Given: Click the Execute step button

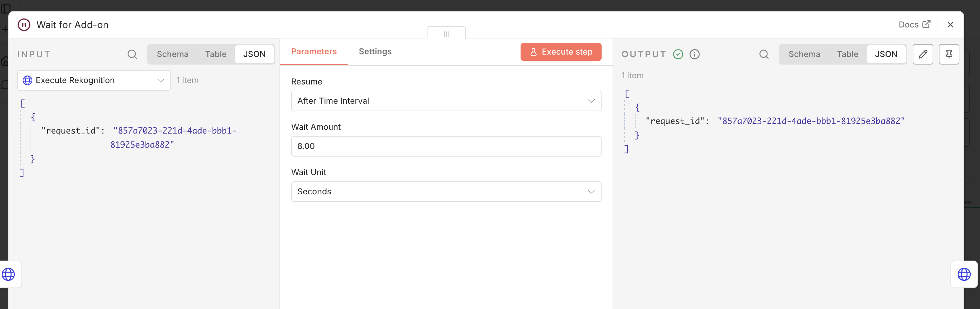Looking at the screenshot, I should (x=561, y=52).
